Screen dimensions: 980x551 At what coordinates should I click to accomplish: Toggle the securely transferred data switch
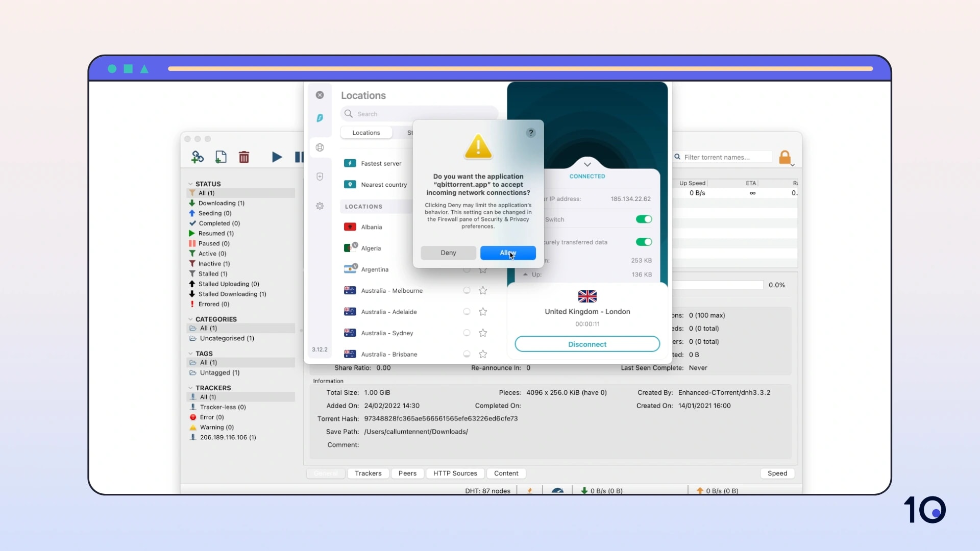644,242
